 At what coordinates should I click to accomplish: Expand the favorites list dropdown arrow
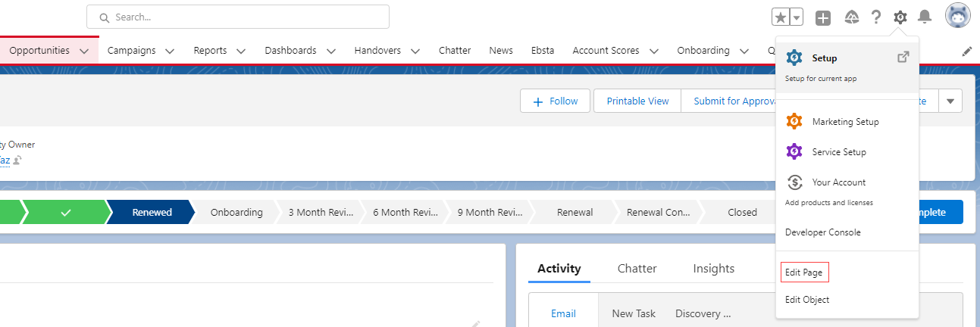coord(797,17)
